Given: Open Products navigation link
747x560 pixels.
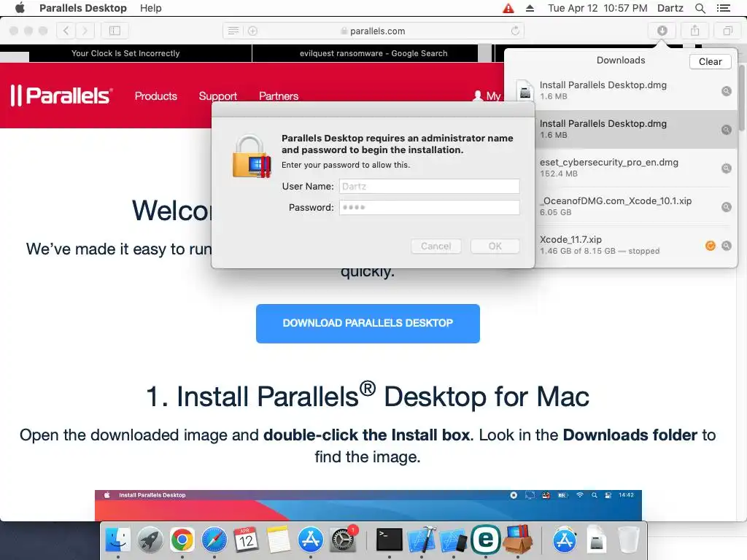Looking at the screenshot, I should pos(156,96).
